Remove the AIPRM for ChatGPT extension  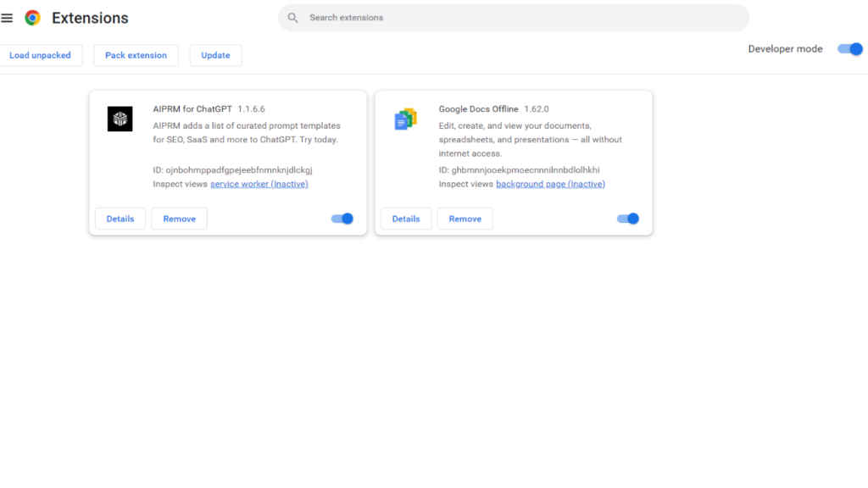tap(179, 219)
